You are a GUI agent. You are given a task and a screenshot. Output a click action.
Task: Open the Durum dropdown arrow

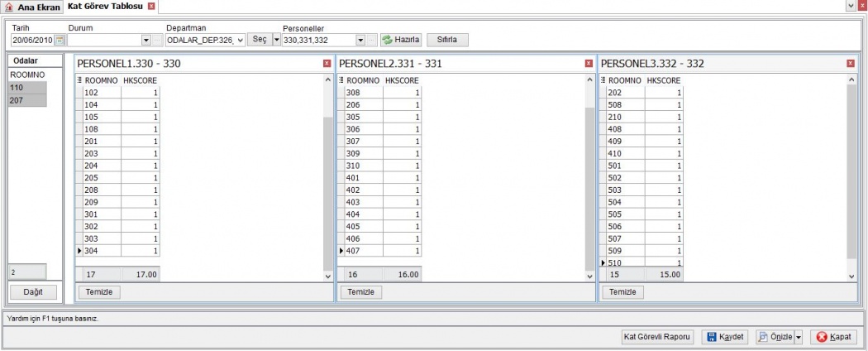coord(146,41)
